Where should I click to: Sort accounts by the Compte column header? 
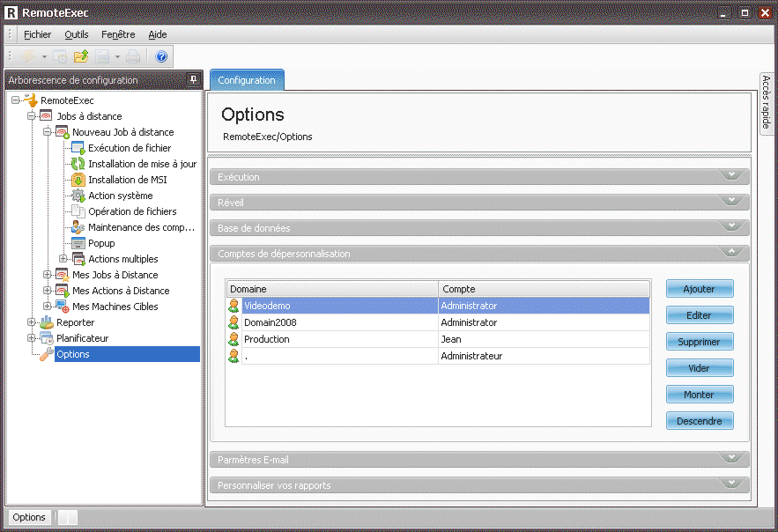coord(544,289)
